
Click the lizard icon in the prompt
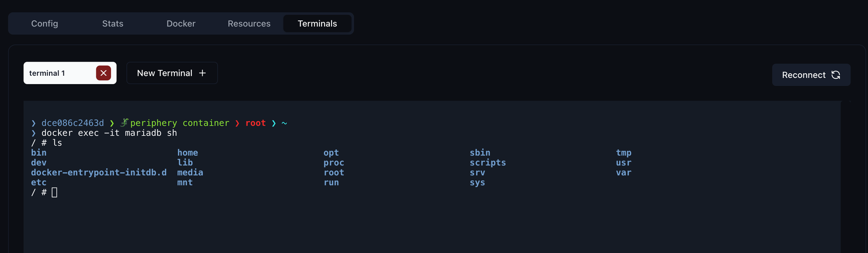point(125,123)
